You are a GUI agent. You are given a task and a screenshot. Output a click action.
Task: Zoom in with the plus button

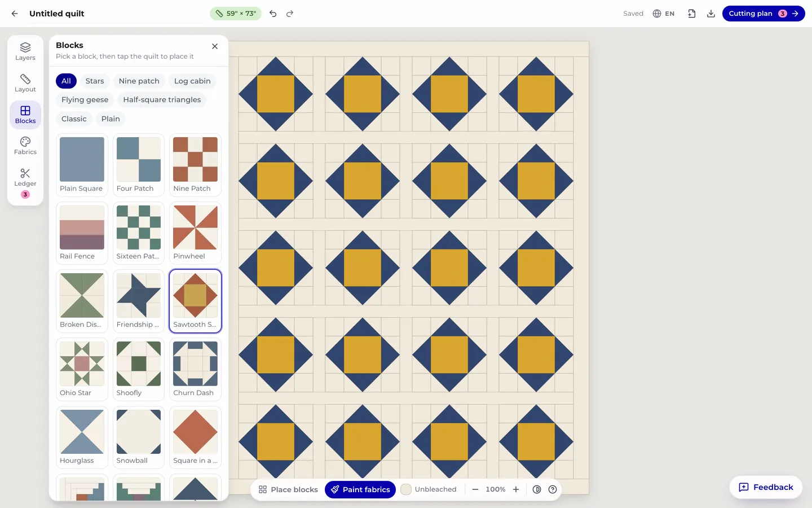click(x=516, y=489)
